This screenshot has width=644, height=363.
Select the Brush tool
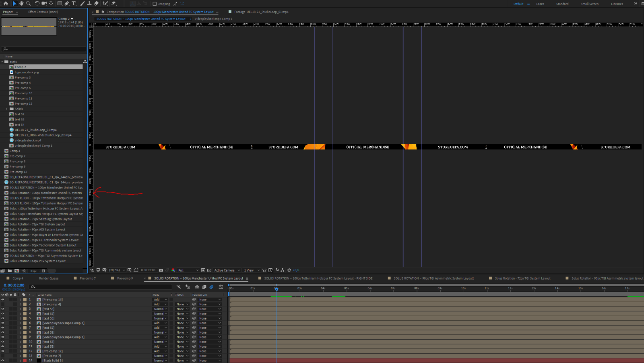click(83, 3)
